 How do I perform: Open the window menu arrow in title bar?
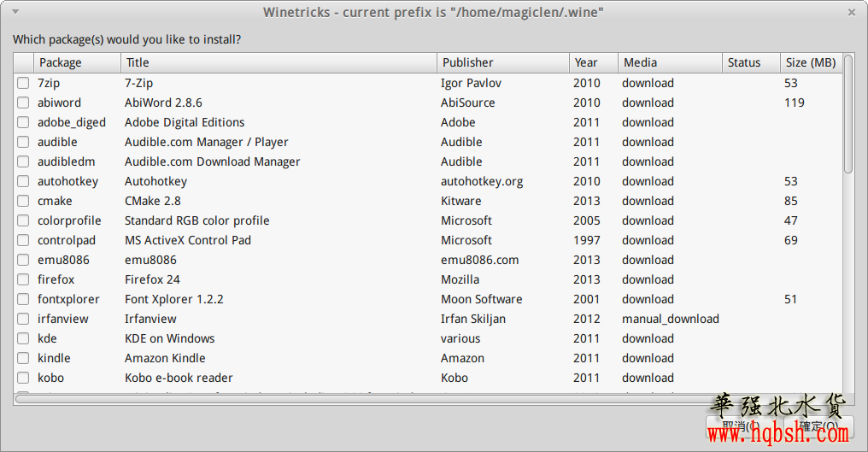tap(15, 12)
